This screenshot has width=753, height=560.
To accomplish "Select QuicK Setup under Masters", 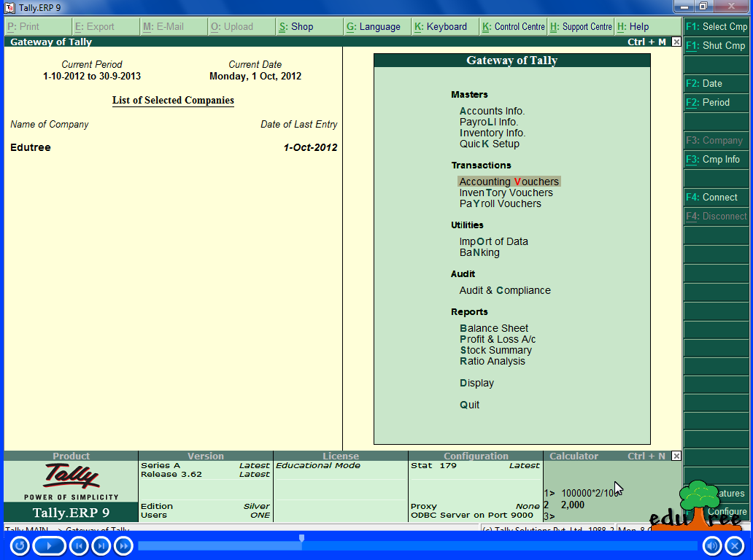I will [x=490, y=144].
